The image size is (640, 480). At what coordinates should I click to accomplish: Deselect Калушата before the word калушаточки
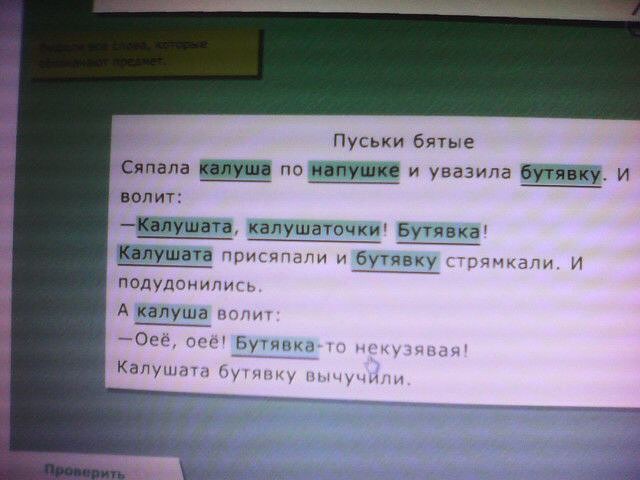184,226
